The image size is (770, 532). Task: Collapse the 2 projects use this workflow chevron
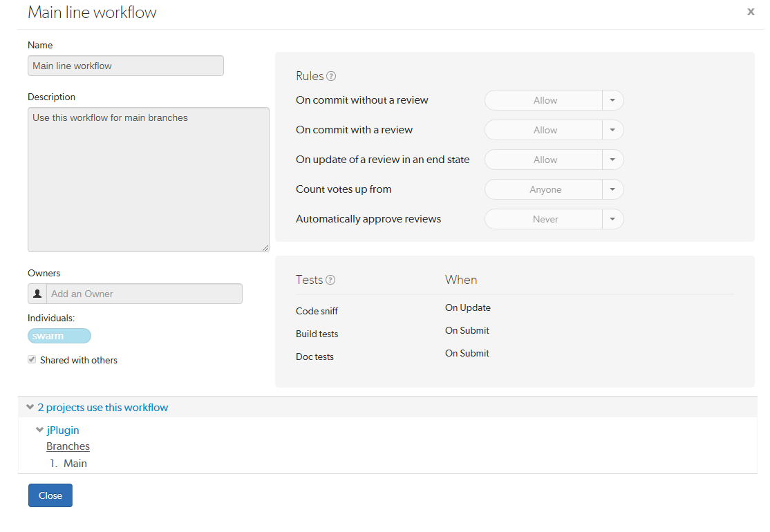[30, 408]
